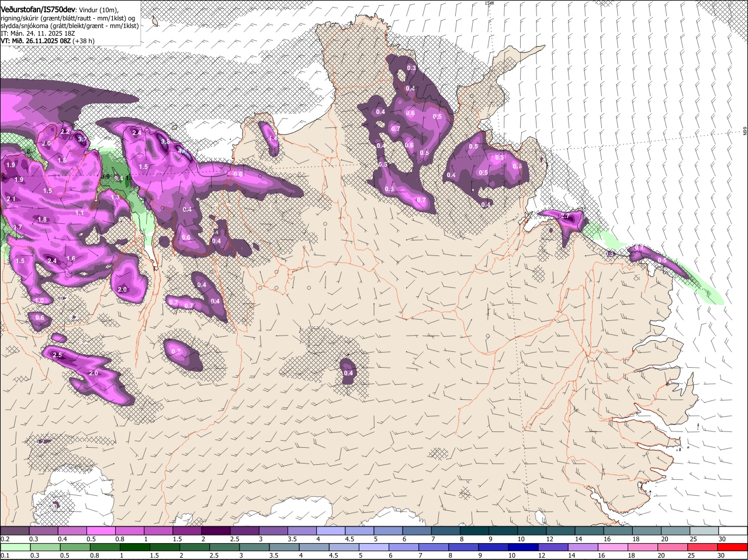Screen dimensions: 748x560
Task: Click the VT: Mið. 26.11.2025 08Z (+38 h) line
Action: click(x=47, y=41)
